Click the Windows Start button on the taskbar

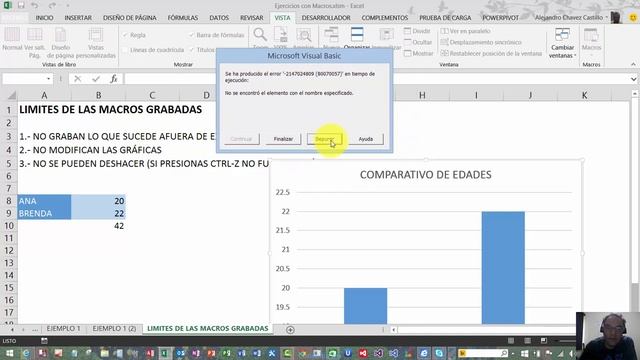[x=9, y=353]
